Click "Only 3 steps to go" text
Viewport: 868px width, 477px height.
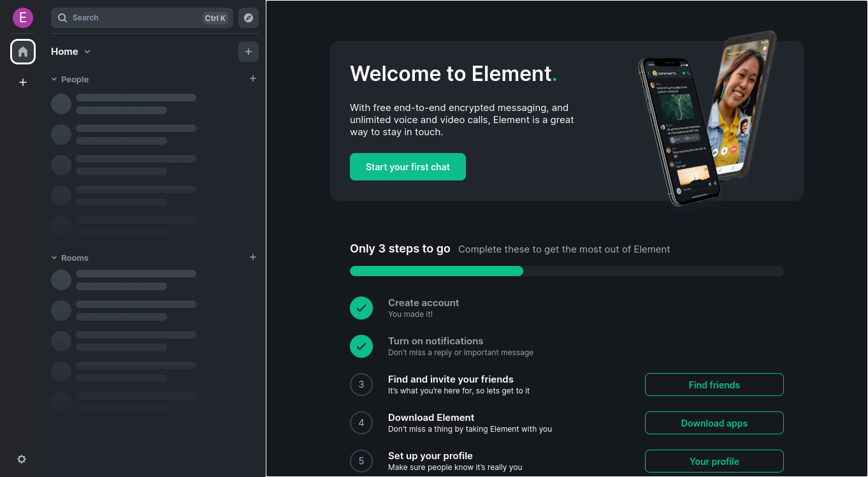400,249
